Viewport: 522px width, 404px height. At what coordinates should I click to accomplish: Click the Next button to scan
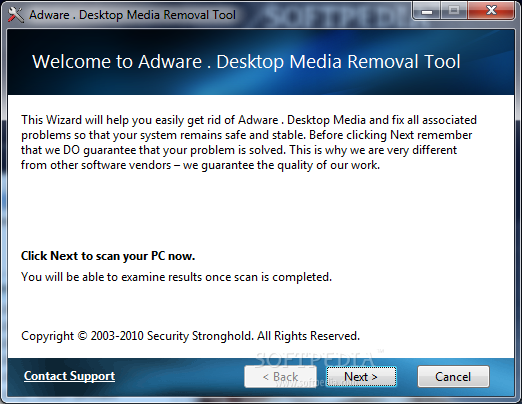361,377
